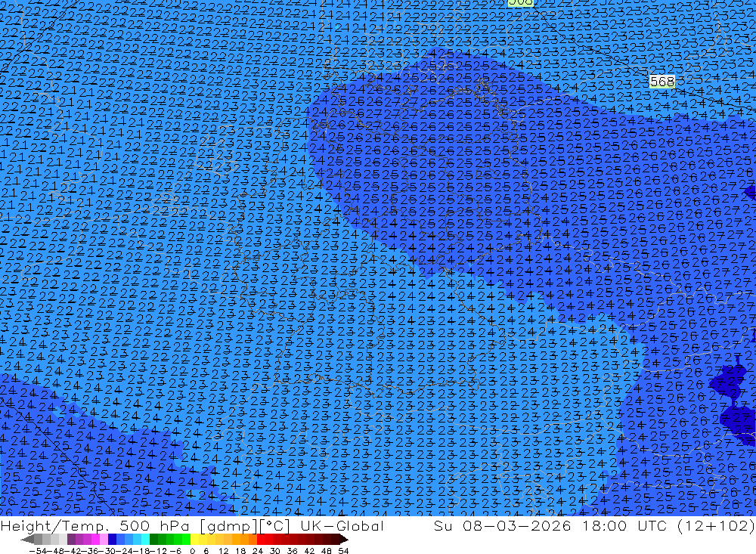
Task: Click the 568 contour label on the map
Action: (662, 82)
